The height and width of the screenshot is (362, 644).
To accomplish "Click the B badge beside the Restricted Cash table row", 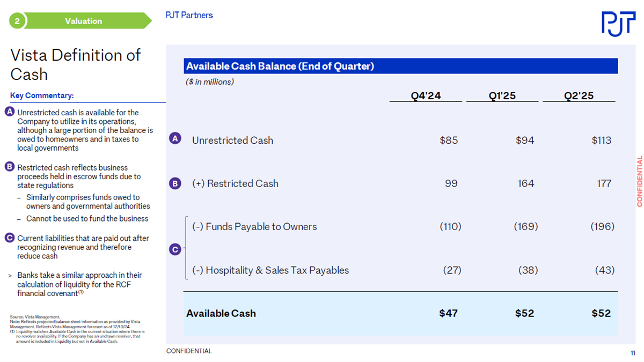I will [x=175, y=183].
